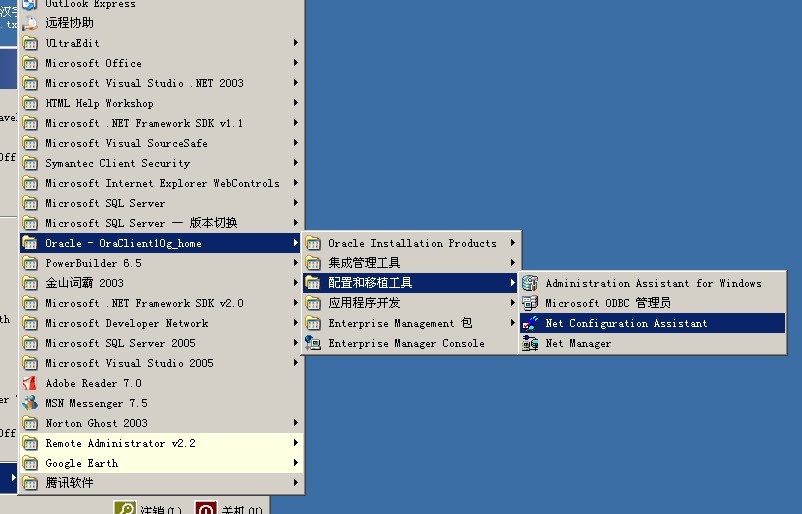
Task: Expand 应用程序开发 submenu arrow
Action: pyautogui.click(x=513, y=303)
